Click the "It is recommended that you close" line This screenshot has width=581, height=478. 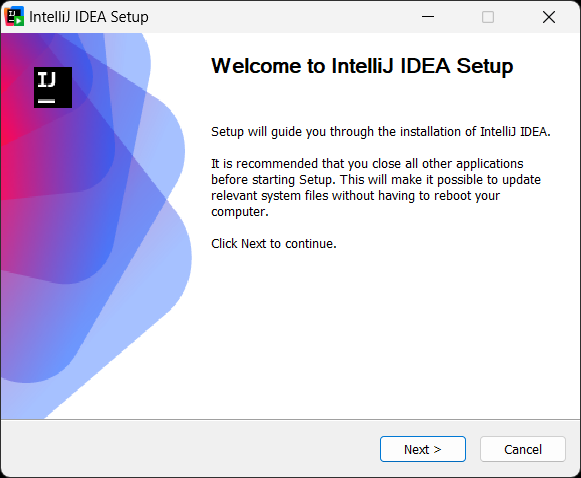pos(367,163)
